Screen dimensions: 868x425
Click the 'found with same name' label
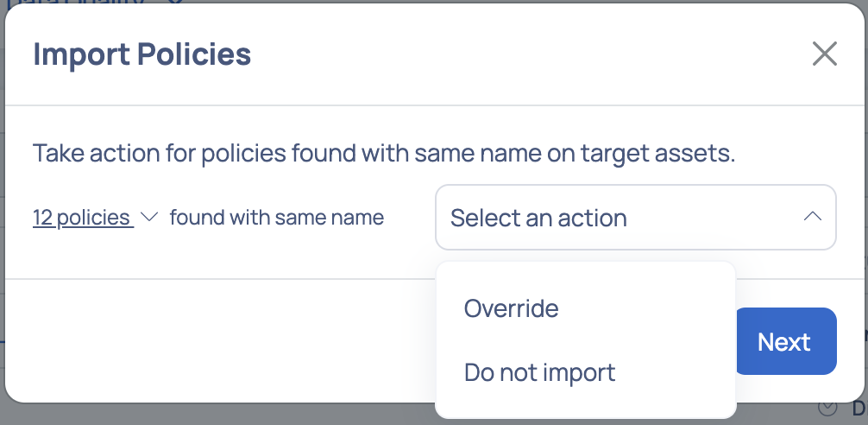pyautogui.click(x=277, y=217)
